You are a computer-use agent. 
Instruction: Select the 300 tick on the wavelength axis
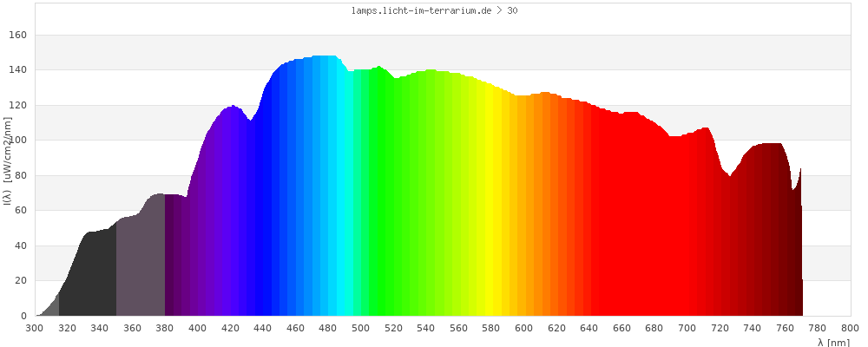click(35, 328)
